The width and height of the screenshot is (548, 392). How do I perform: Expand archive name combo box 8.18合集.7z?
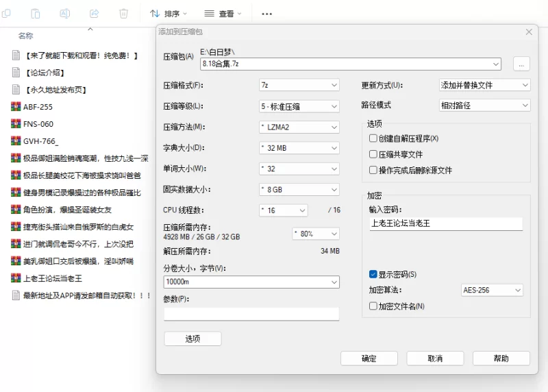pyautogui.click(x=495, y=64)
